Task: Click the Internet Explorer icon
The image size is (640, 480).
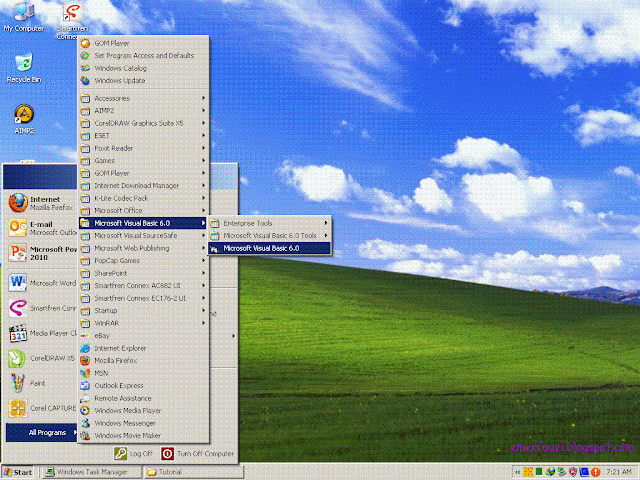Action: click(85, 348)
